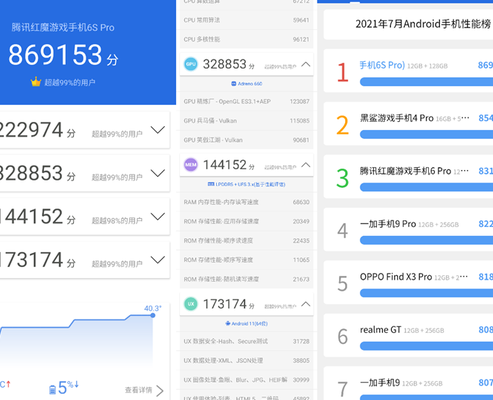Viewport: 493px width, 400px height.
Task: Collapse the UX 173174 section chevron
Action: [x=306, y=304]
